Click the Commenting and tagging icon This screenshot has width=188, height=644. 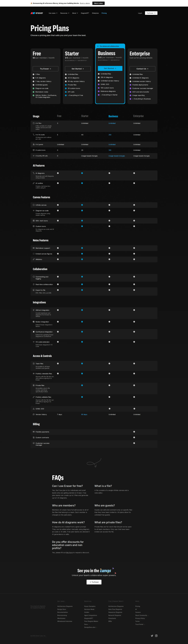(x=34, y=277)
